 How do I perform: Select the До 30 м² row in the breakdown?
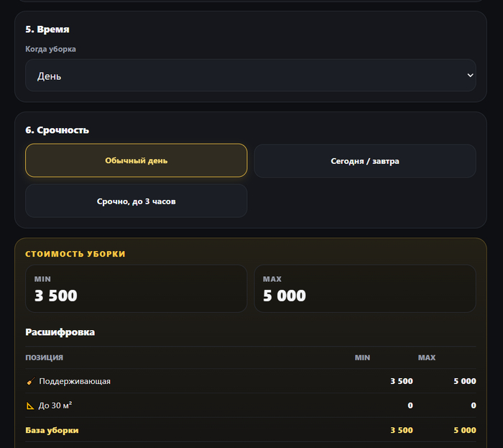[251, 406]
